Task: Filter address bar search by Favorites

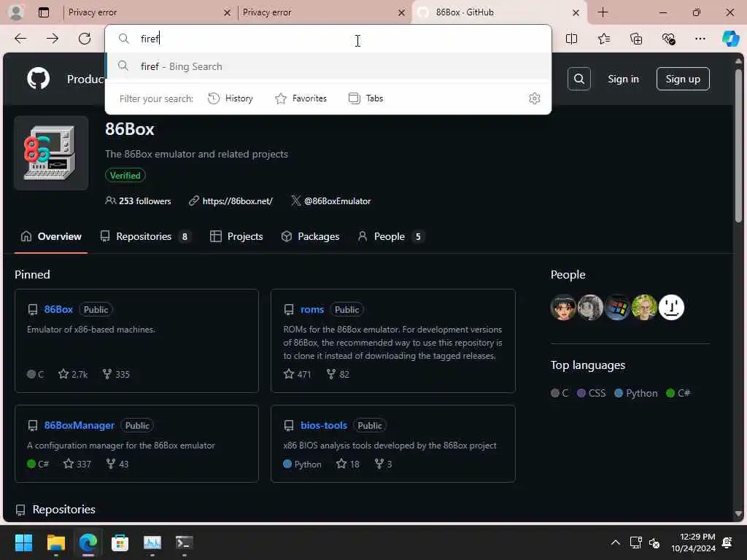Action: 301,98
